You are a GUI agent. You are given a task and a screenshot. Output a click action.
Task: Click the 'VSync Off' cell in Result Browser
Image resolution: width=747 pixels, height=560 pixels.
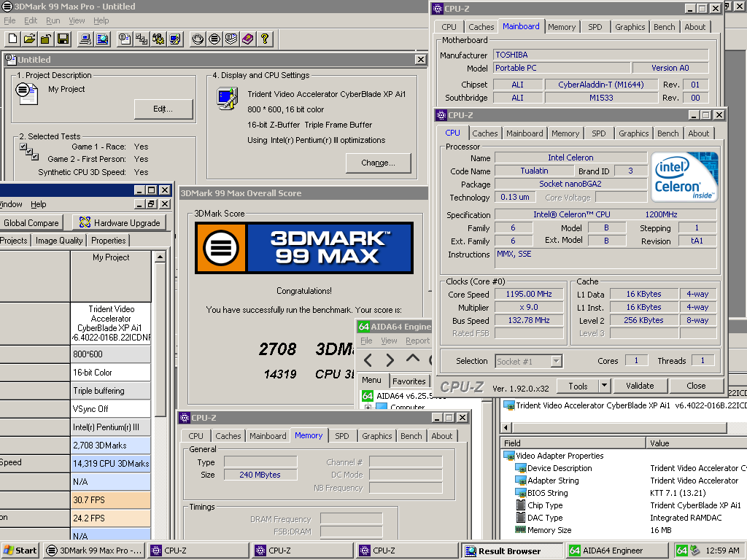[x=111, y=409]
